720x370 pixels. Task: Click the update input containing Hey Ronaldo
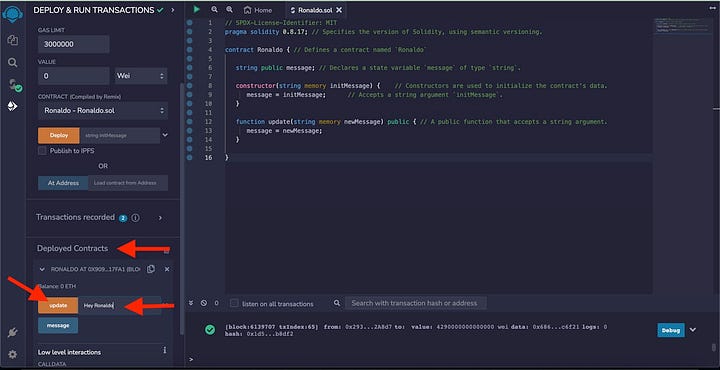click(x=119, y=305)
